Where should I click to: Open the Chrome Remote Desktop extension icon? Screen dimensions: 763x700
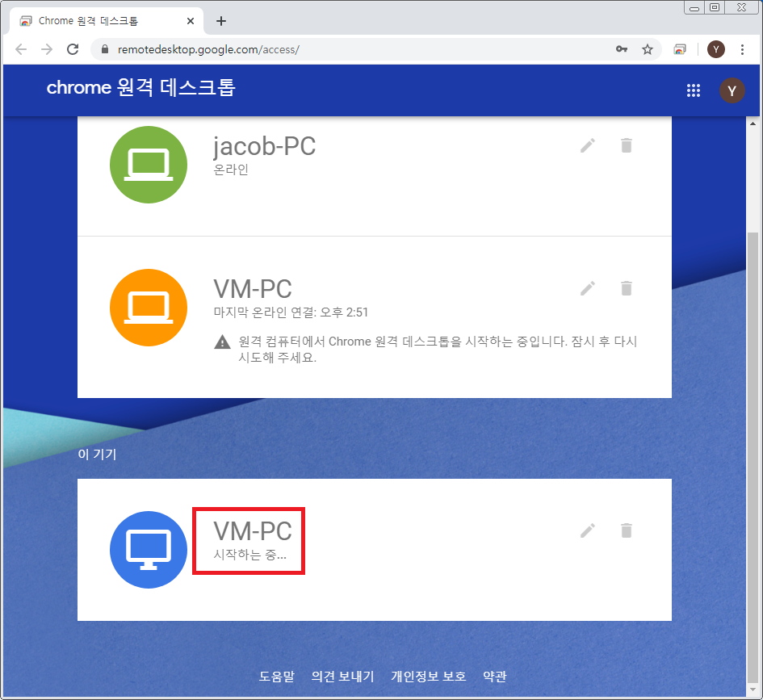[680, 49]
